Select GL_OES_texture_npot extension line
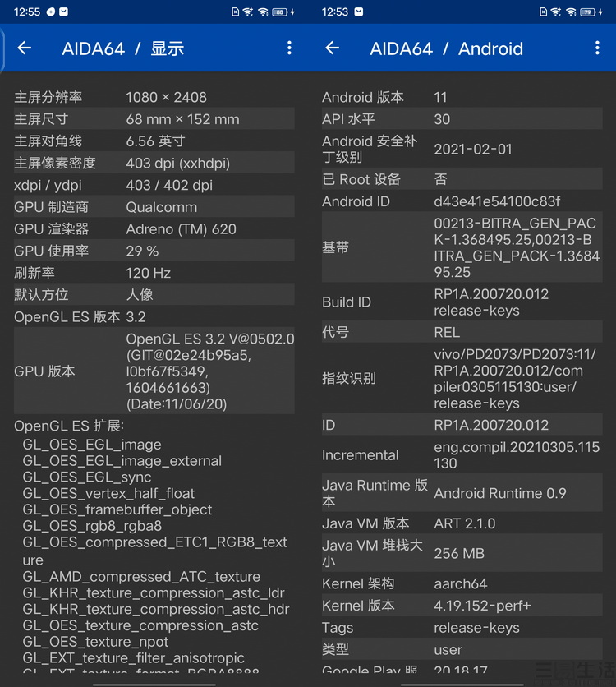The width and height of the screenshot is (616, 687). [x=95, y=642]
